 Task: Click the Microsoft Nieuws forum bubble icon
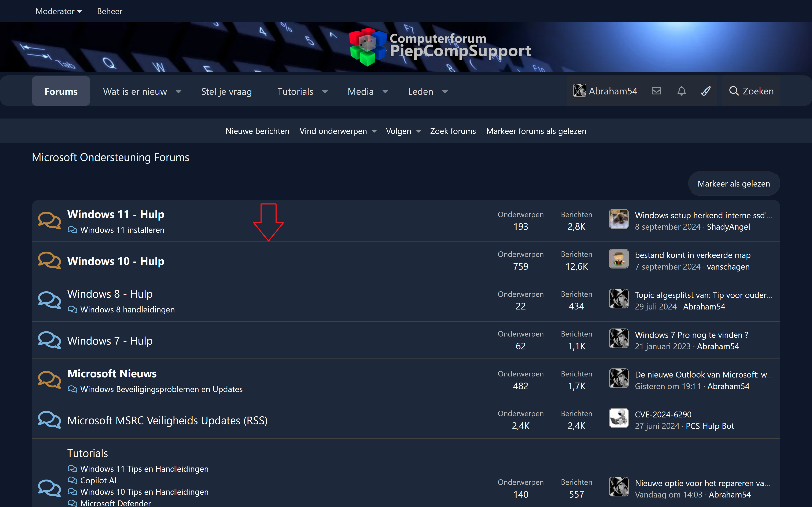[49, 380]
